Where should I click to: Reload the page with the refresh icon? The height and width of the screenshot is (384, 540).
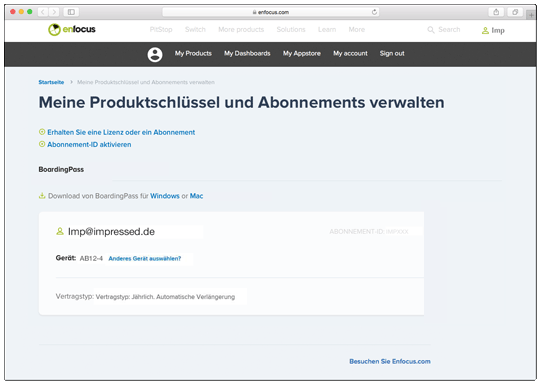pos(374,12)
